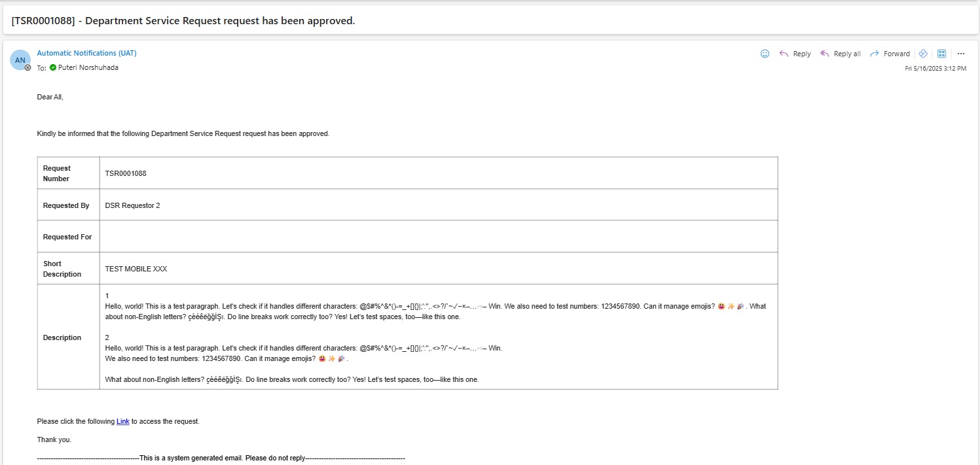Open the Apps grid icon
The width and height of the screenshot is (980, 465).
coord(942,54)
